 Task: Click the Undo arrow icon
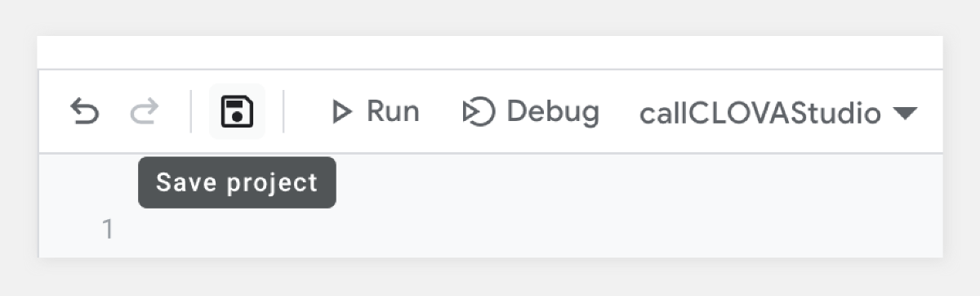click(x=85, y=111)
